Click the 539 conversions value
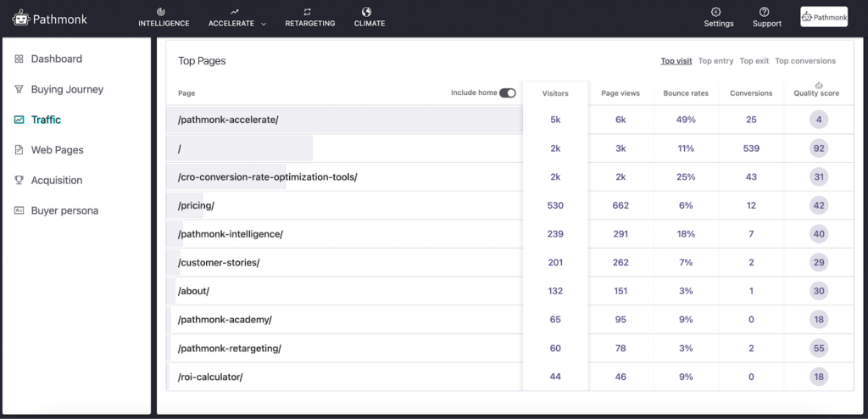 751,148
